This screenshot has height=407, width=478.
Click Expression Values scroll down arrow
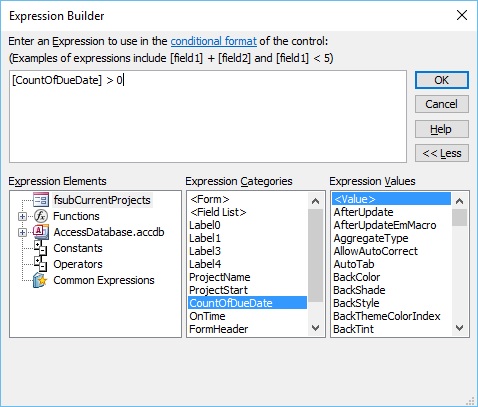[460, 328]
